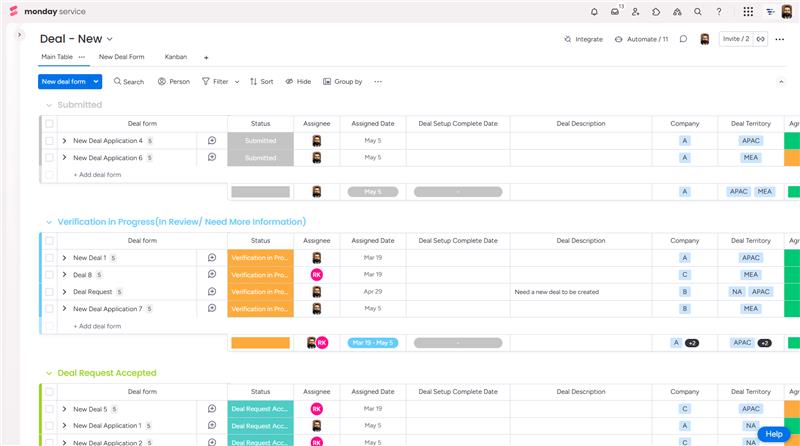
Task: Open board options three-dot menu
Action: [x=780, y=39]
